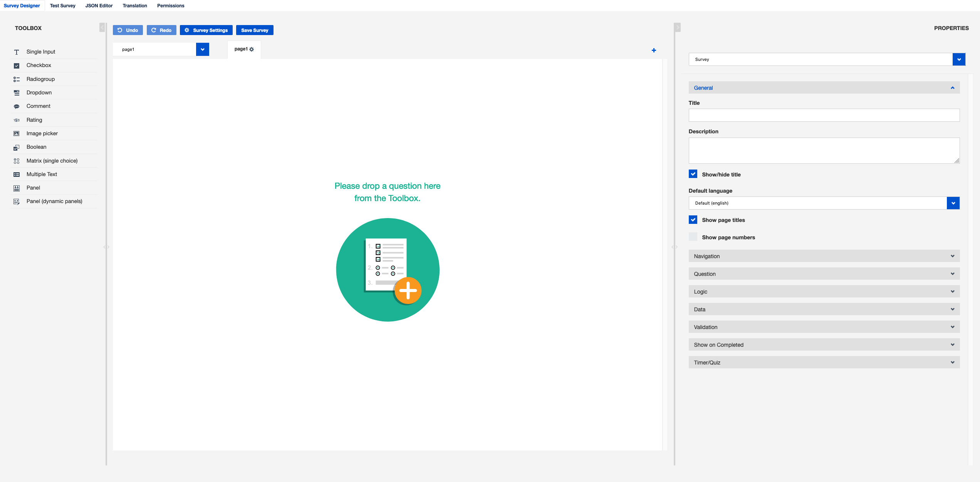This screenshot has width=980, height=482.
Task: Click the page1 tab gear icon
Action: tap(252, 49)
